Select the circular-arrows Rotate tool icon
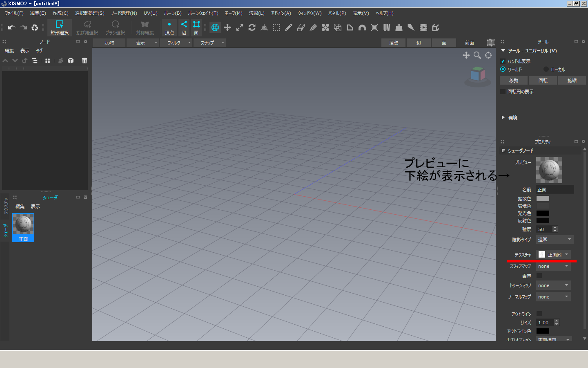 (252, 27)
